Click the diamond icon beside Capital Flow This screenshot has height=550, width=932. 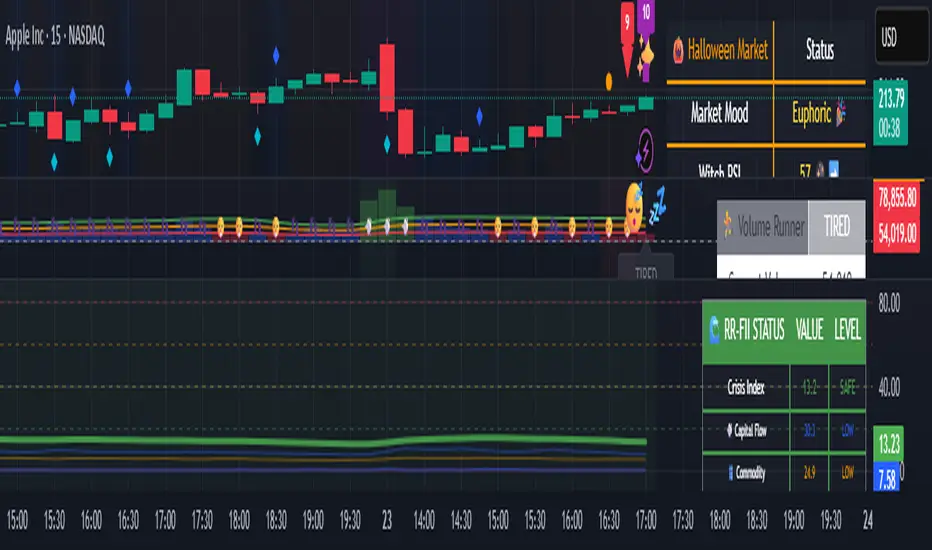(x=729, y=430)
